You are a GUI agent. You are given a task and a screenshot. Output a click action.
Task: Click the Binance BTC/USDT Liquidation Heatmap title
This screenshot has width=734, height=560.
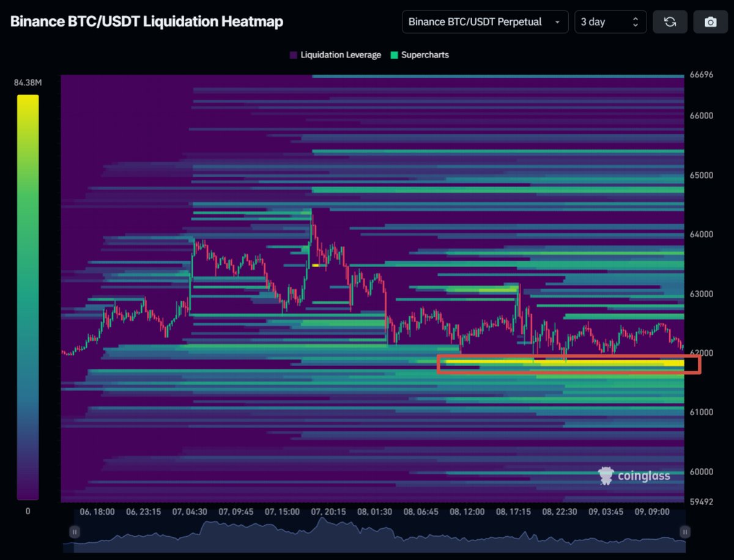[x=147, y=23]
